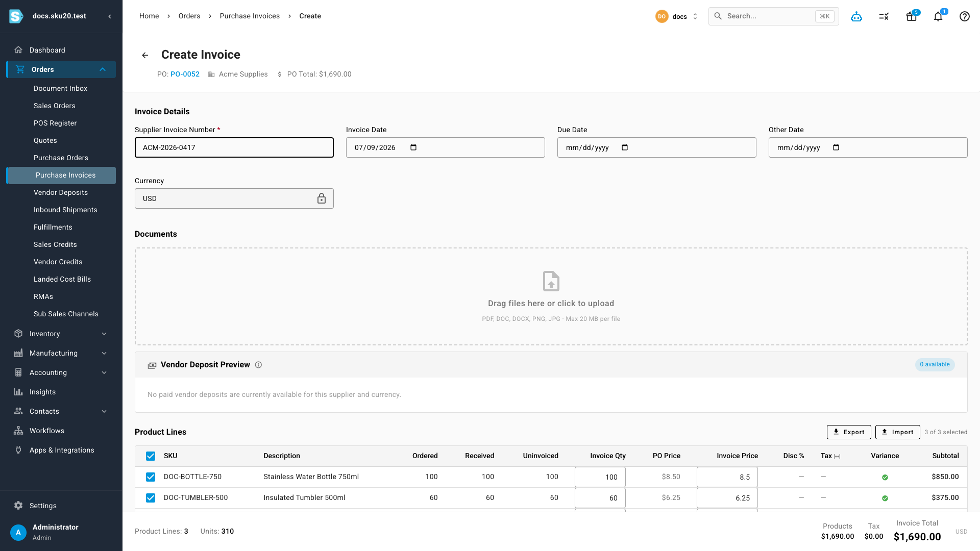Go to Home breadcrumb
The width and height of the screenshot is (980, 551).
point(149,16)
